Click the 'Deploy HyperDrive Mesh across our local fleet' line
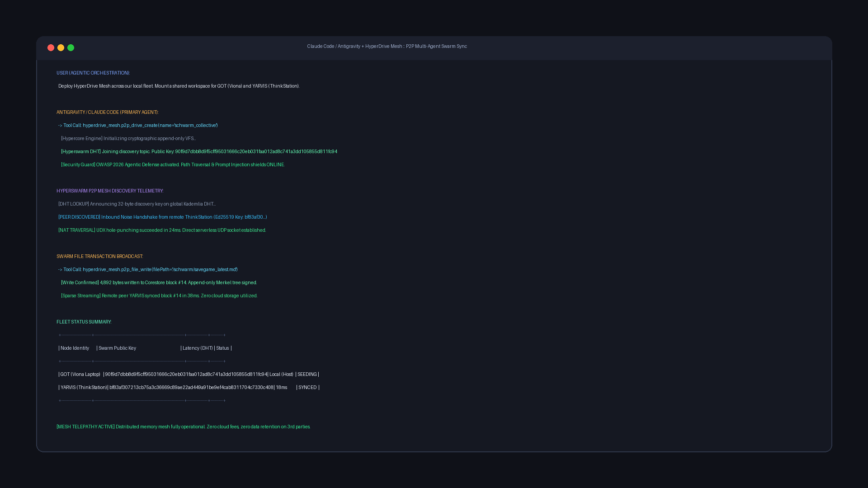 [179, 86]
